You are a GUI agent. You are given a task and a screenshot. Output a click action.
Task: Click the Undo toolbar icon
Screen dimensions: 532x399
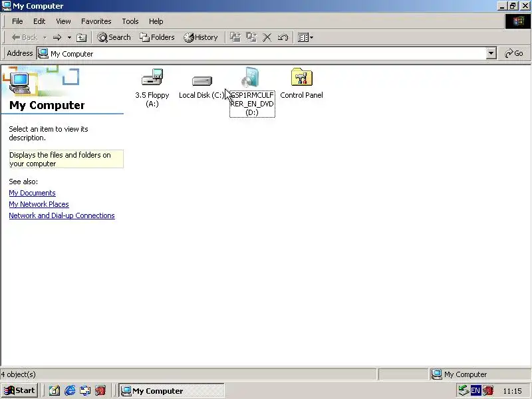pyautogui.click(x=283, y=37)
